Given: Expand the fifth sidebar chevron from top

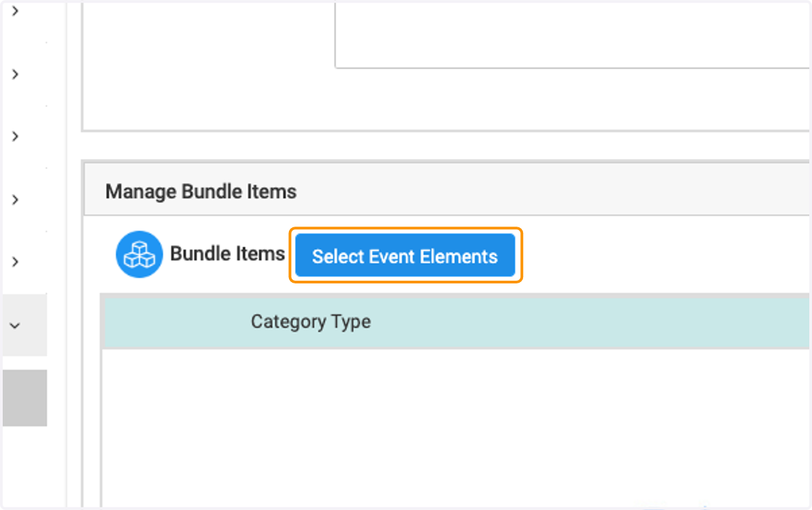Looking at the screenshot, I should pos(15,262).
